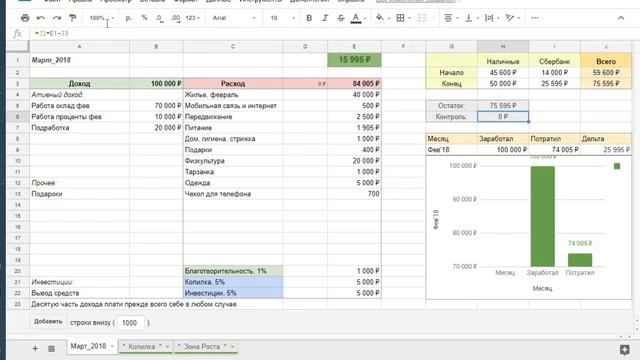Select the Инвестиции, 5% cell

233,293
